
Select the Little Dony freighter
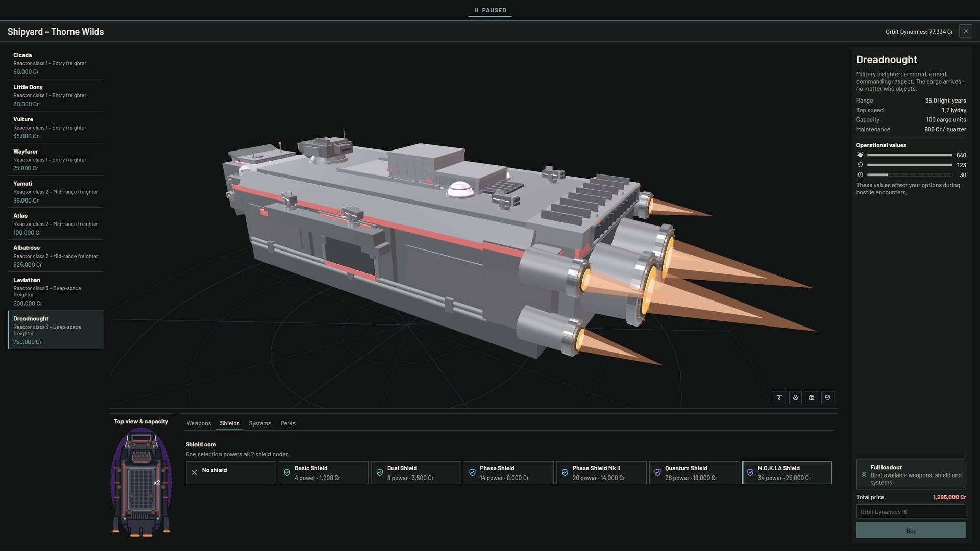(x=56, y=95)
